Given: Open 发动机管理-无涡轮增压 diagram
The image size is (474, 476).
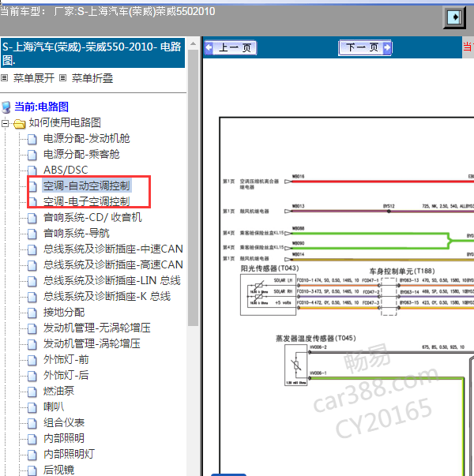Looking at the screenshot, I should click(x=97, y=328).
